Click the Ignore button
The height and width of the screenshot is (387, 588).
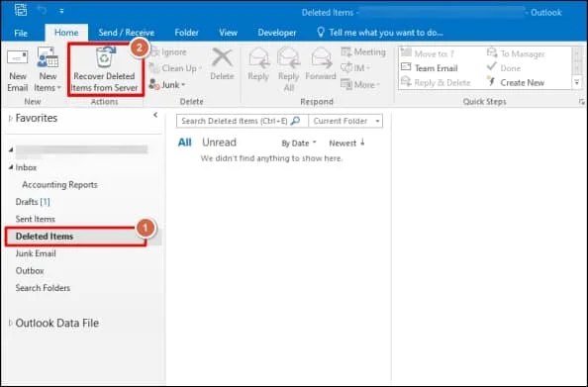pyautogui.click(x=168, y=52)
